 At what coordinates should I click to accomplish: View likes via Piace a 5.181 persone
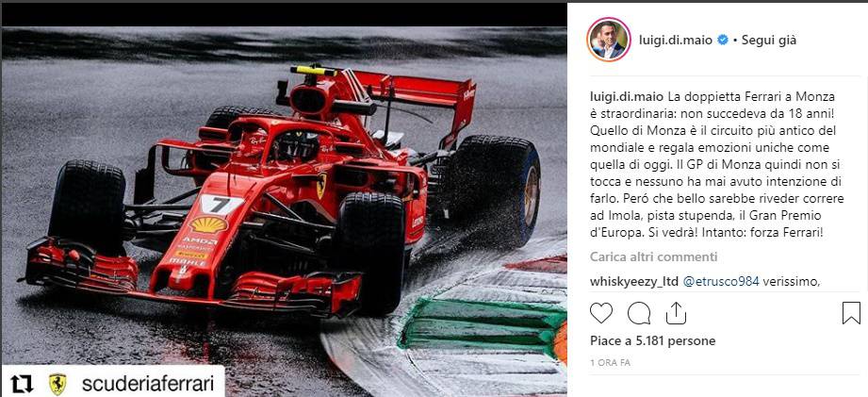point(653,340)
